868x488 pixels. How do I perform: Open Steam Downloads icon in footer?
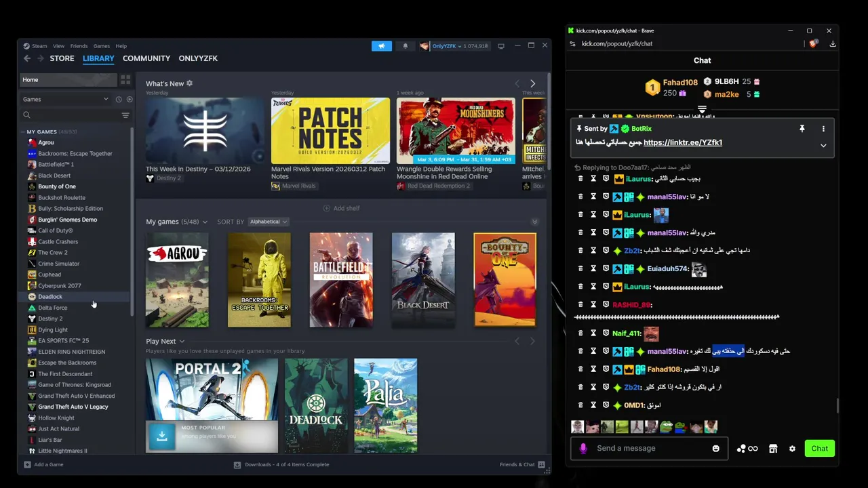[237, 465]
